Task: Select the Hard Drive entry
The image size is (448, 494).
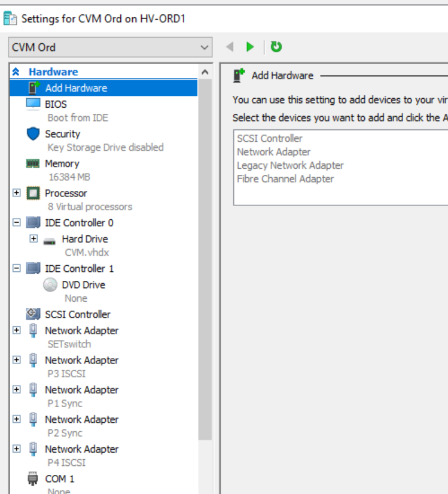Action: (85, 239)
